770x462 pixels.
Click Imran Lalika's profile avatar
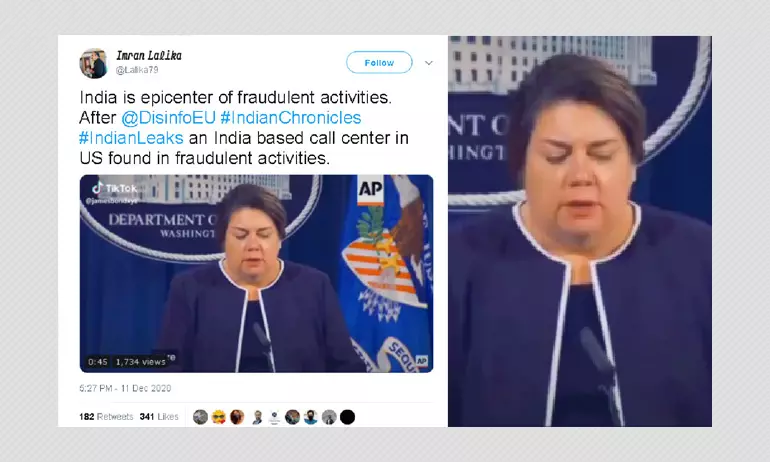tap(93, 63)
